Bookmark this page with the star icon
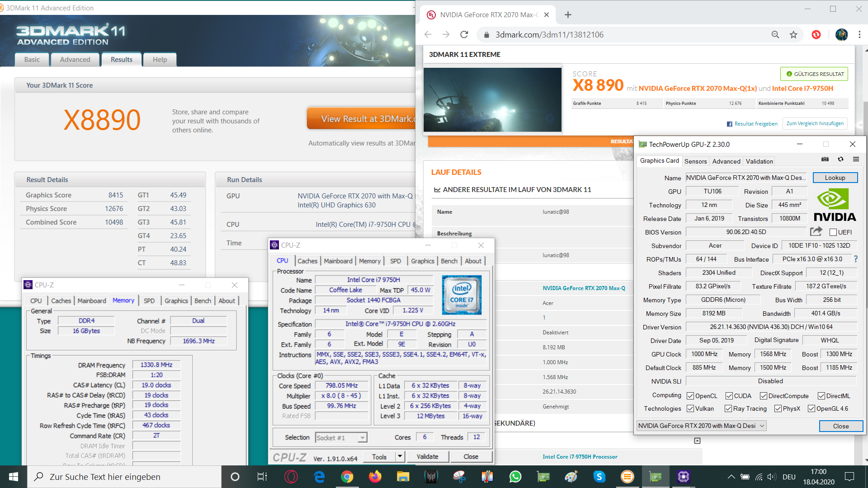The width and height of the screenshot is (868, 488). pyautogui.click(x=793, y=35)
